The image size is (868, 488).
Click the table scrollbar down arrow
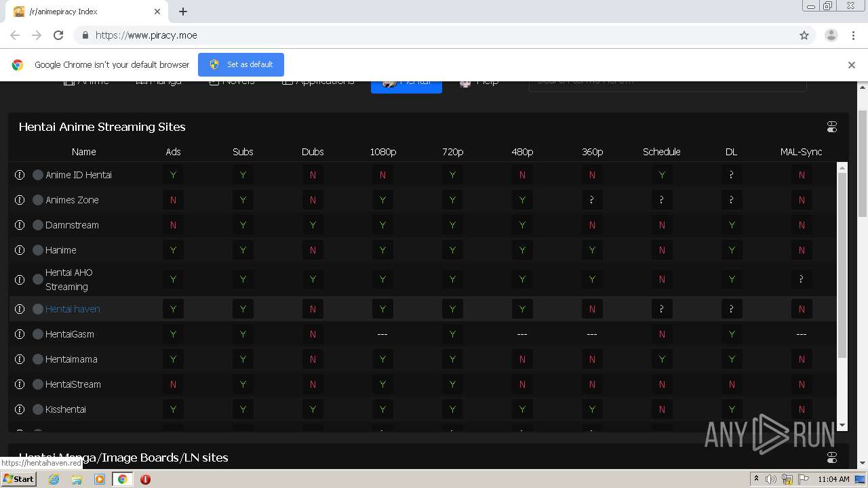tap(842, 426)
